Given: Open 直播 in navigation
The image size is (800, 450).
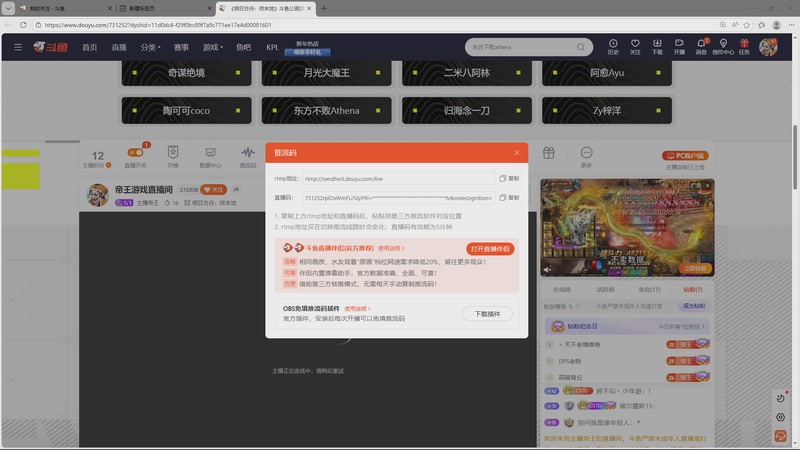Looking at the screenshot, I should coord(119,47).
